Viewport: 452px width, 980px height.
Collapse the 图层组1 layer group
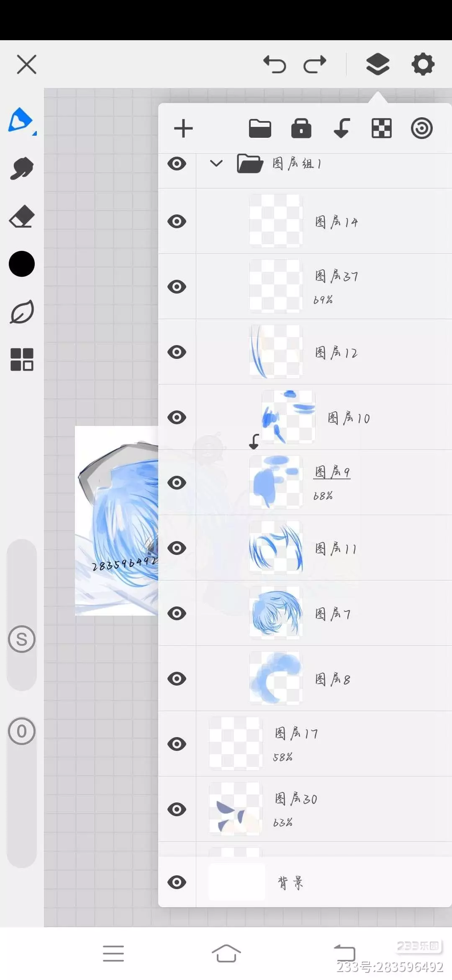216,163
